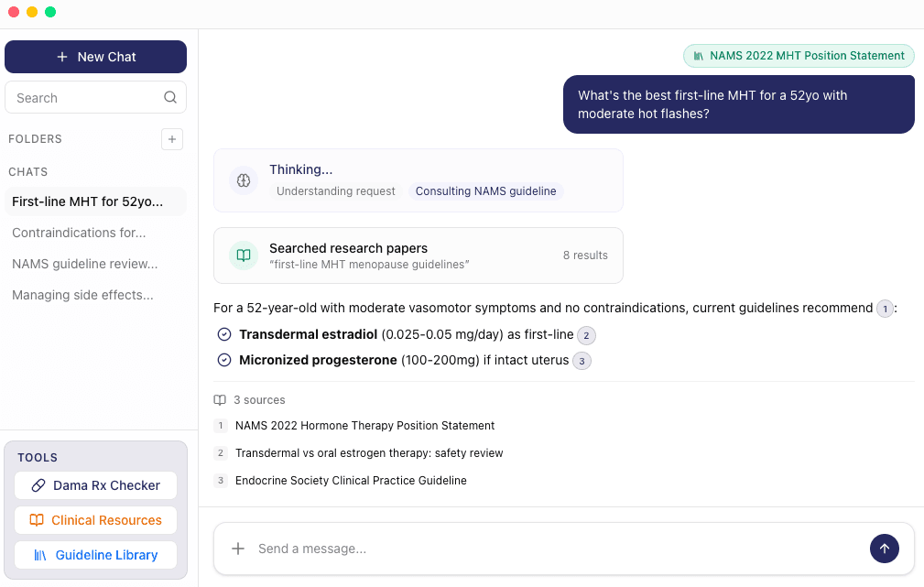Start a New Chat
The image size is (924, 587).
click(x=95, y=57)
